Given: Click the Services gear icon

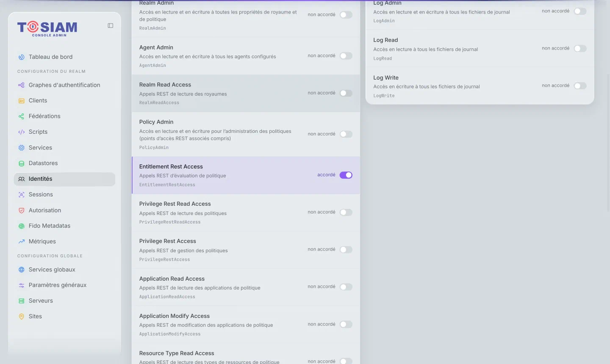Looking at the screenshot, I should pos(22,148).
